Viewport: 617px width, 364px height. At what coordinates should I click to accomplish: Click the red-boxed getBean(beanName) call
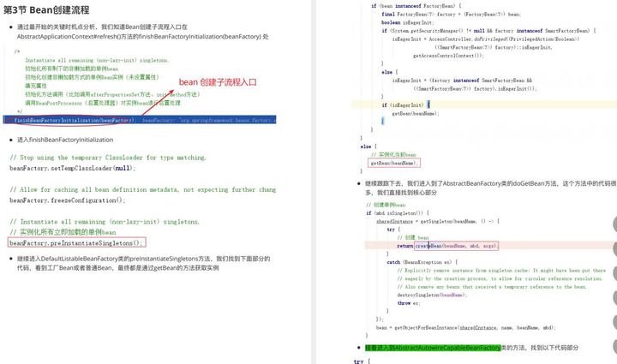394,163
